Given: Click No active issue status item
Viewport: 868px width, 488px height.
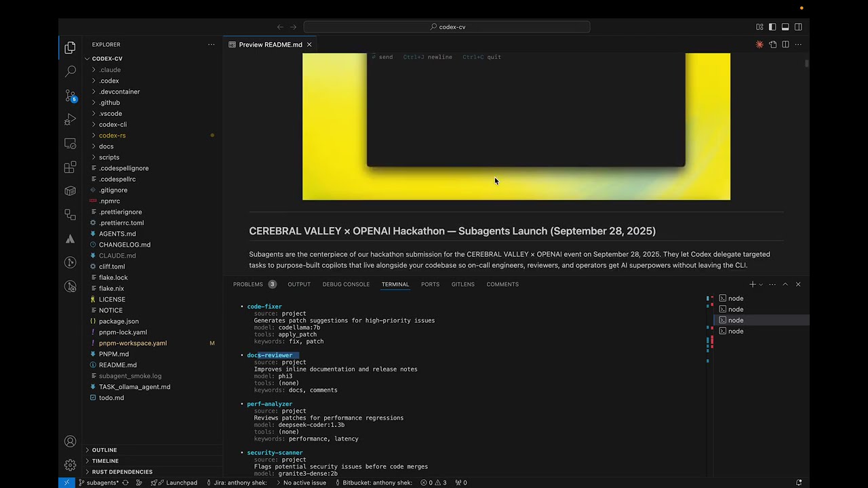Looking at the screenshot, I should (300, 483).
